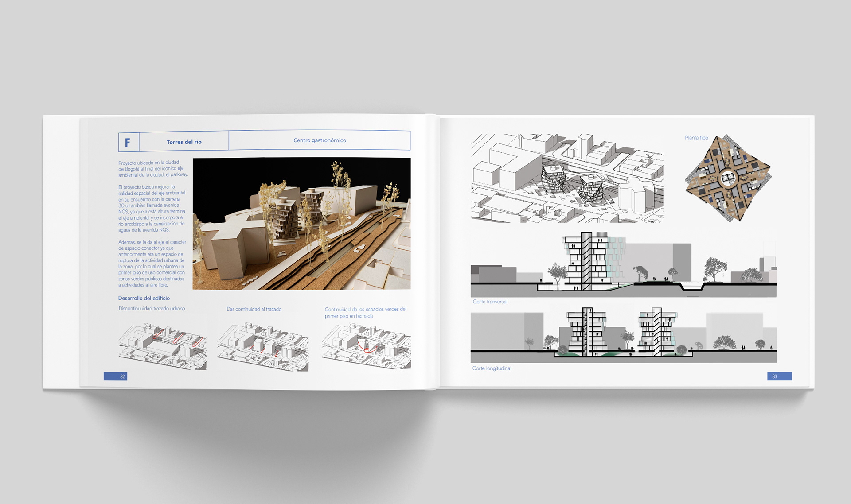The width and height of the screenshot is (851, 504).
Task: Click the blue letter F box
Action: tap(128, 143)
